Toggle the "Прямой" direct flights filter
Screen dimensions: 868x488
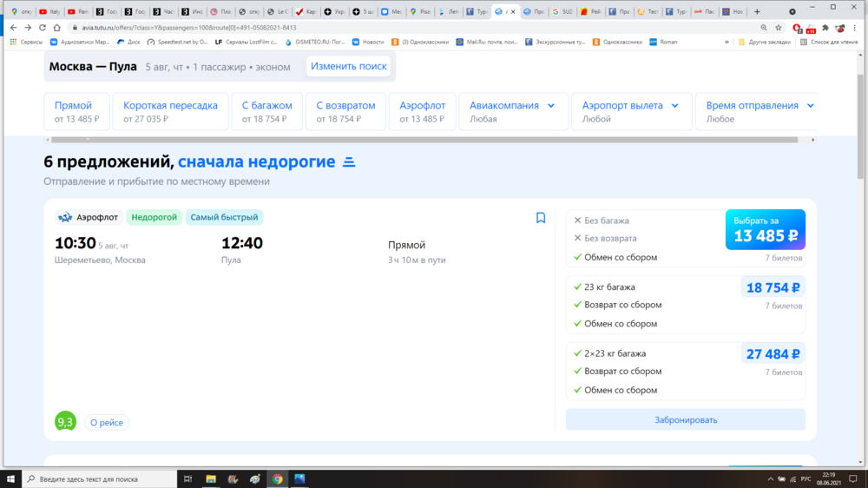pos(76,112)
